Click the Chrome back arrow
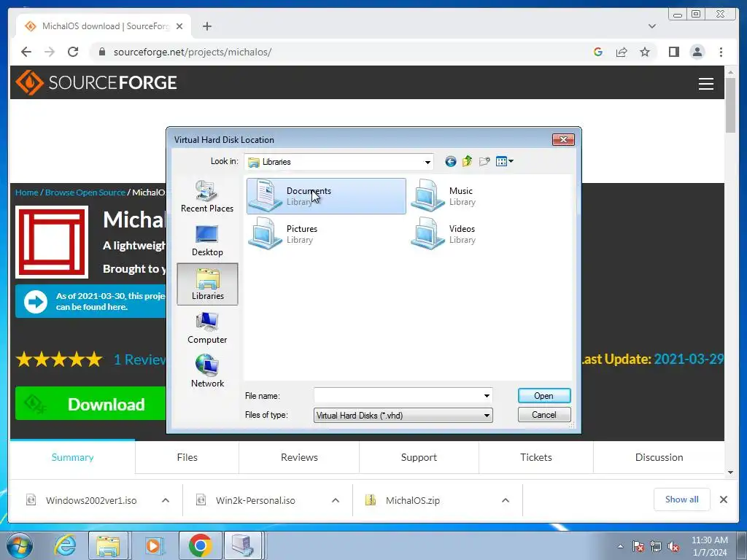Image resolution: width=747 pixels, height=560 pixels. pyautogui.click(x=26, y=52)
